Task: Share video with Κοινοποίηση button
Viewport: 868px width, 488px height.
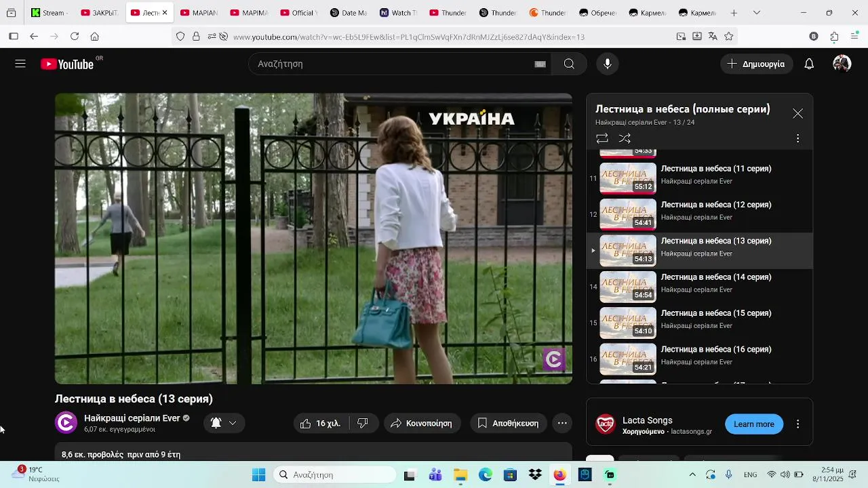Action: [x=422, y=423]
